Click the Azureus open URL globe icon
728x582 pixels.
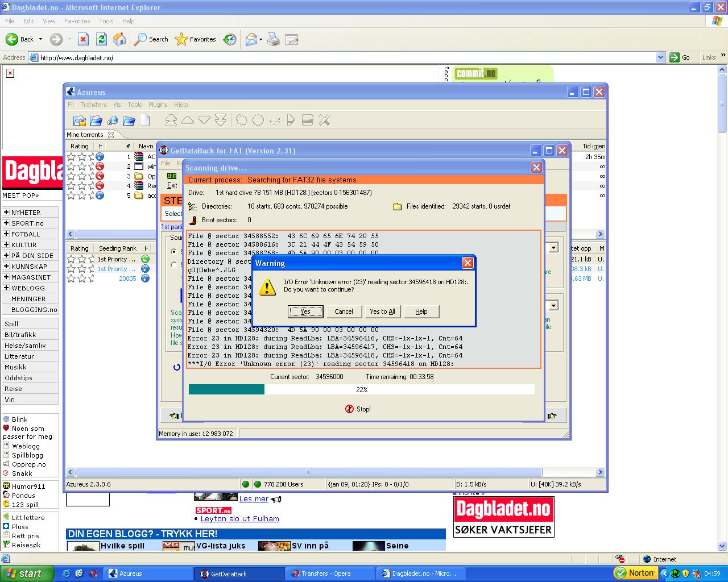[113, 120]
